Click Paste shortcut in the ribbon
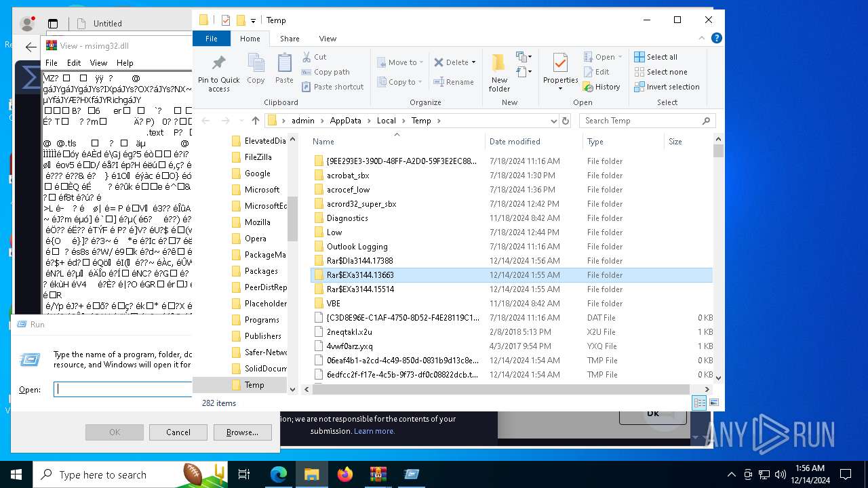The height and width of the screenshot is (488, 868). tap(333, 87)
